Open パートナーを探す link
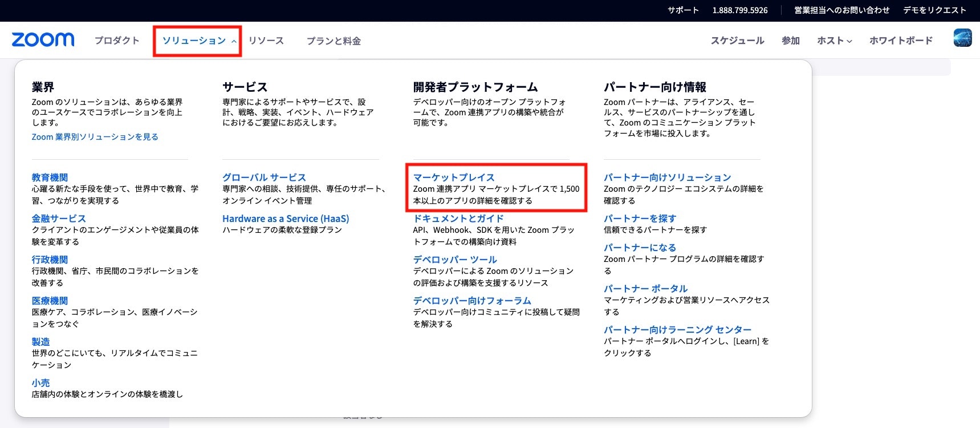Viewport: 980px width, 428px height. coord(640,219)
